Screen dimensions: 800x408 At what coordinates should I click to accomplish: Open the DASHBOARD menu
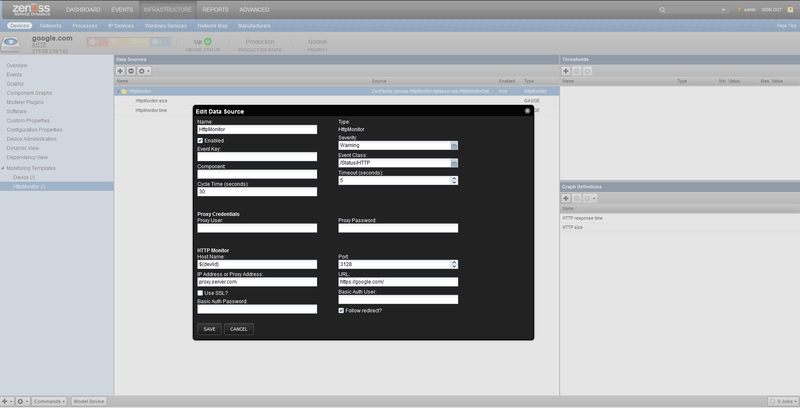83,10
